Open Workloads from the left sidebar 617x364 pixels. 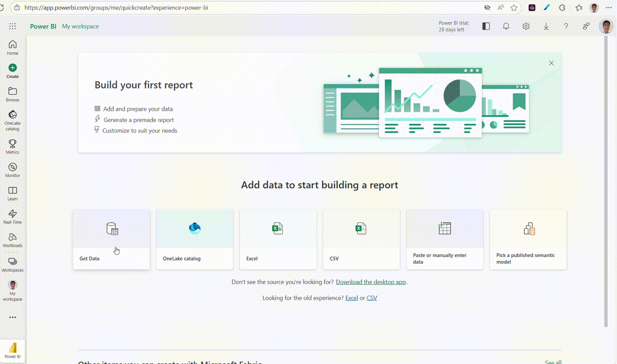coord(13,240)
